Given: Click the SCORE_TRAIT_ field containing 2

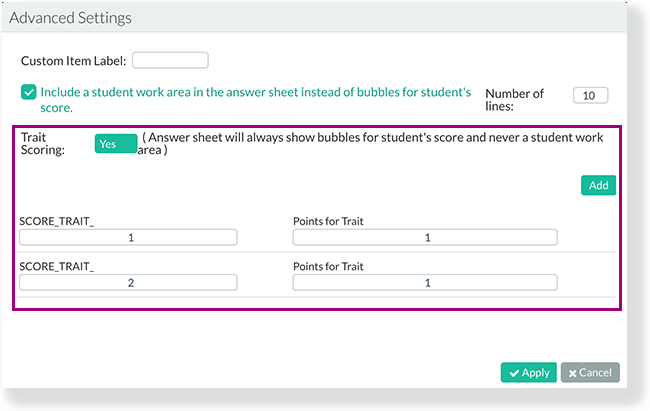Looking at the screenshot, I should pos(128,282).
